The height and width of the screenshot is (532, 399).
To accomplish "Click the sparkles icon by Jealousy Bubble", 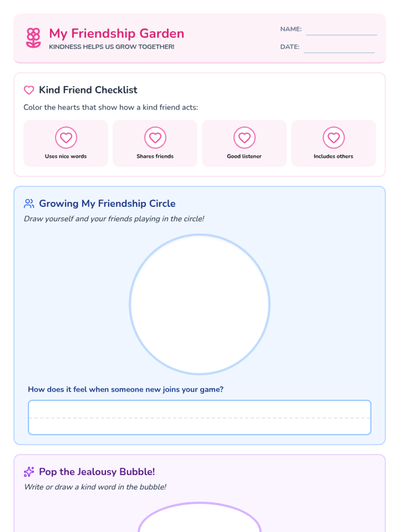I will [29, 472].
